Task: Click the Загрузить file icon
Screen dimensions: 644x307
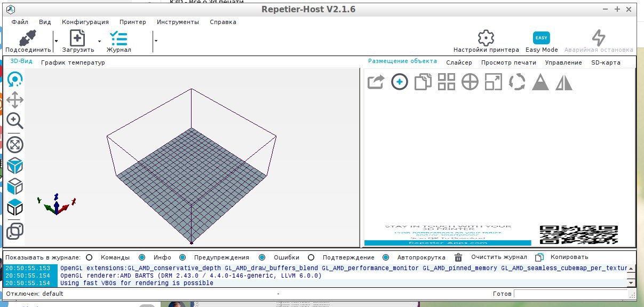Action: click(78, 38)
